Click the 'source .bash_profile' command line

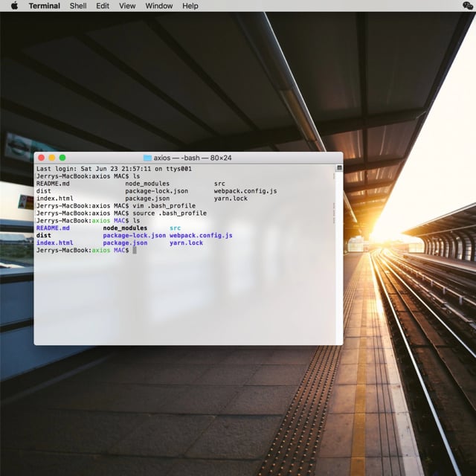[x=121, y=213]
